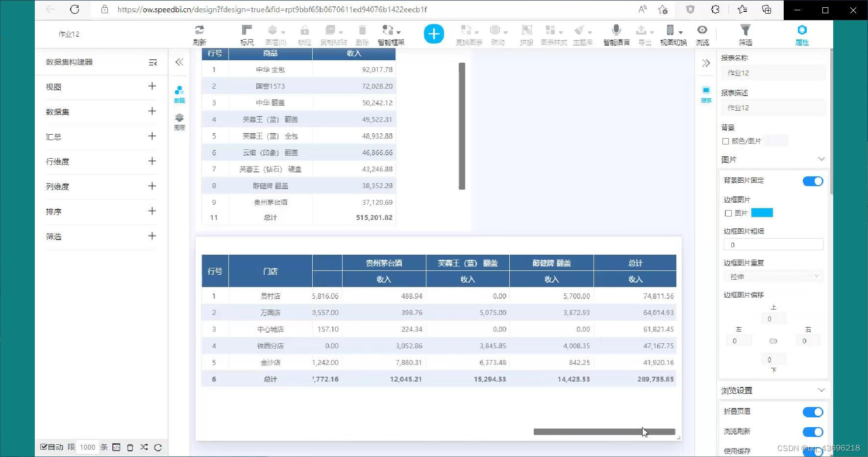
Task: Collapse the left panel with double chevron
Action: [x=179, y=62]
